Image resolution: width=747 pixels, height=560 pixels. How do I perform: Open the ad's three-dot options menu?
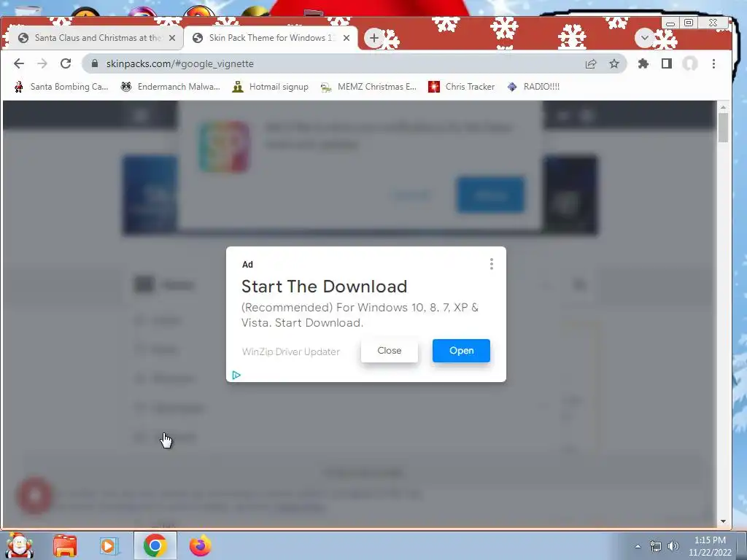coord(491,264)
